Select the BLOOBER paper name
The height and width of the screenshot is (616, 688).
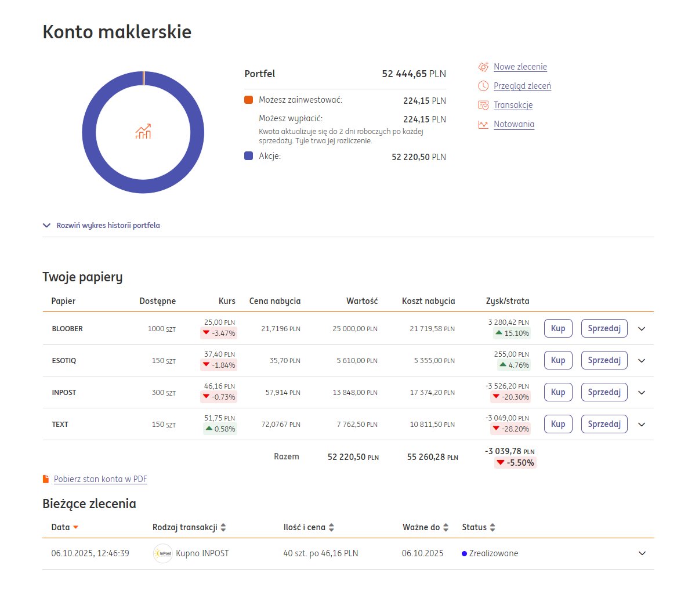point(67,329)
